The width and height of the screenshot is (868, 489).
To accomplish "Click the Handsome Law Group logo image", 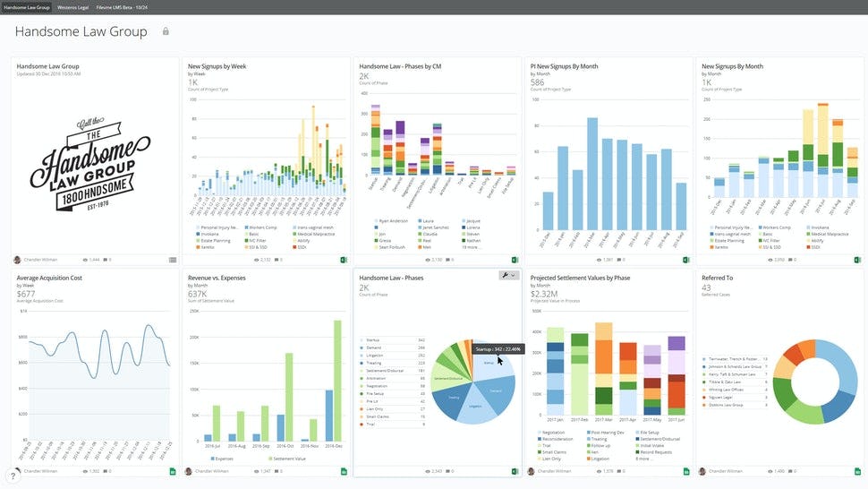I will [90, 164].
